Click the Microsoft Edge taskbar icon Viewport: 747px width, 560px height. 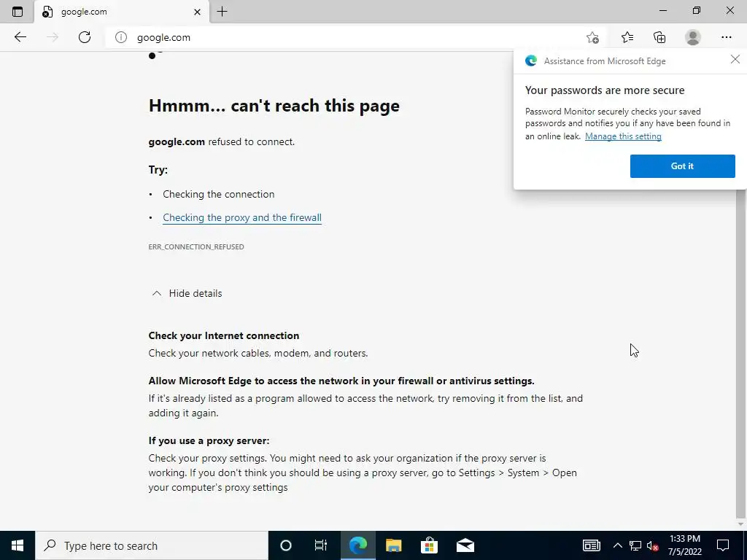click(x=357, y=545)
